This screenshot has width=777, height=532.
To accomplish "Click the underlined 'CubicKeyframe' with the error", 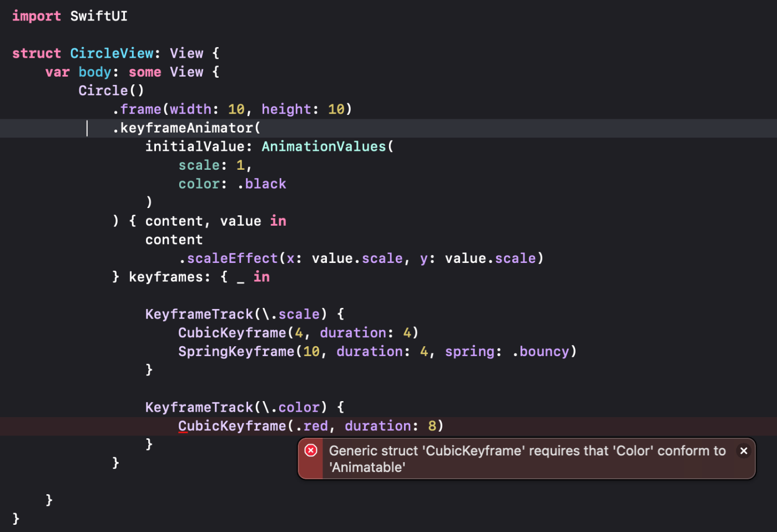I will (x=232, y=426).
